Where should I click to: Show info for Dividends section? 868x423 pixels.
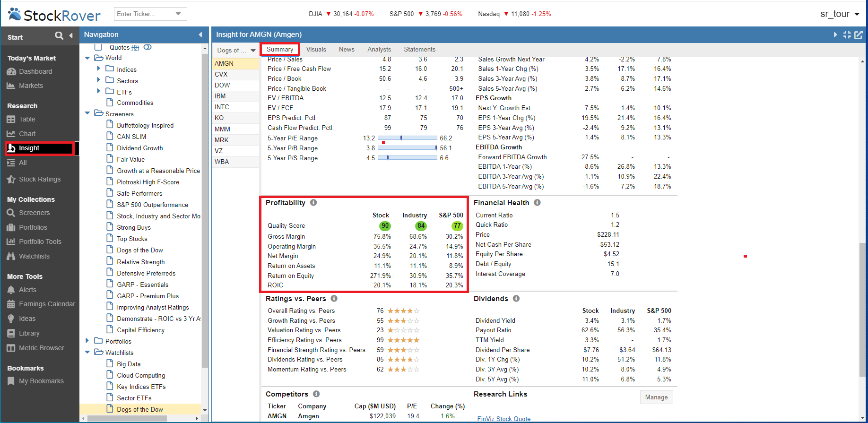click(x=516, y=299)
